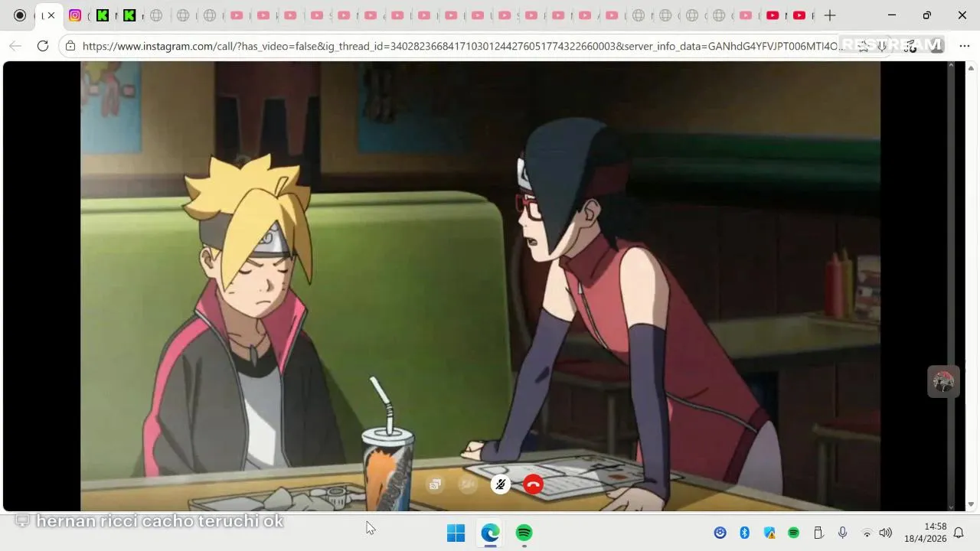
Task: Open Bluetooth tray icon
Action: tap(744, 533)
